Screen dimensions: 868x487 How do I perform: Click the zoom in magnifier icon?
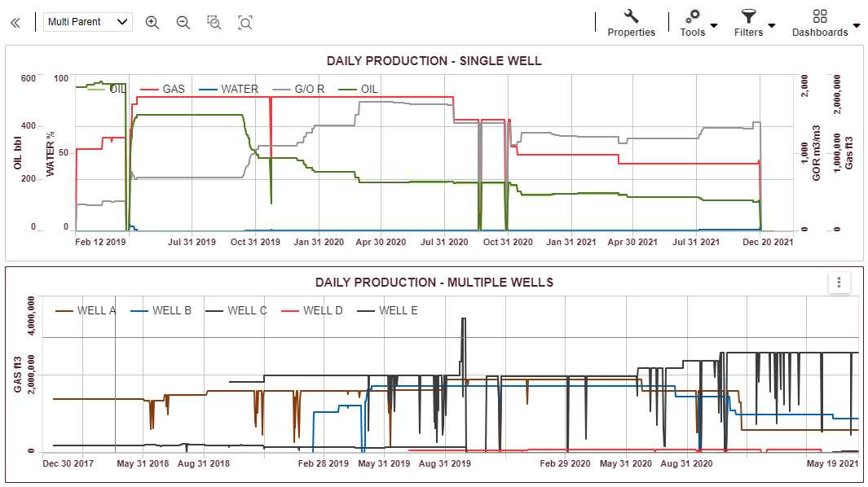(152, 23)
